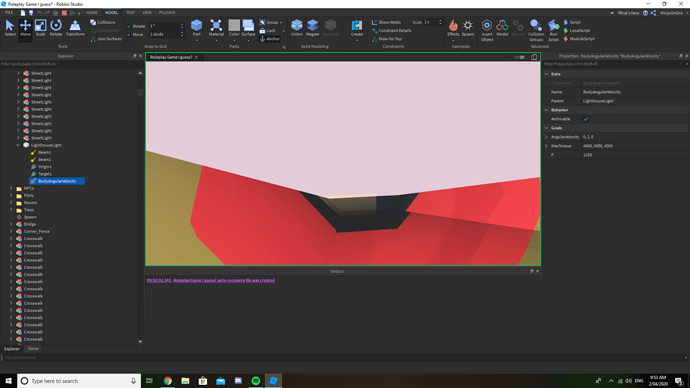Expand the MaxTorque property
690x388 pixels.
point(547,146)
